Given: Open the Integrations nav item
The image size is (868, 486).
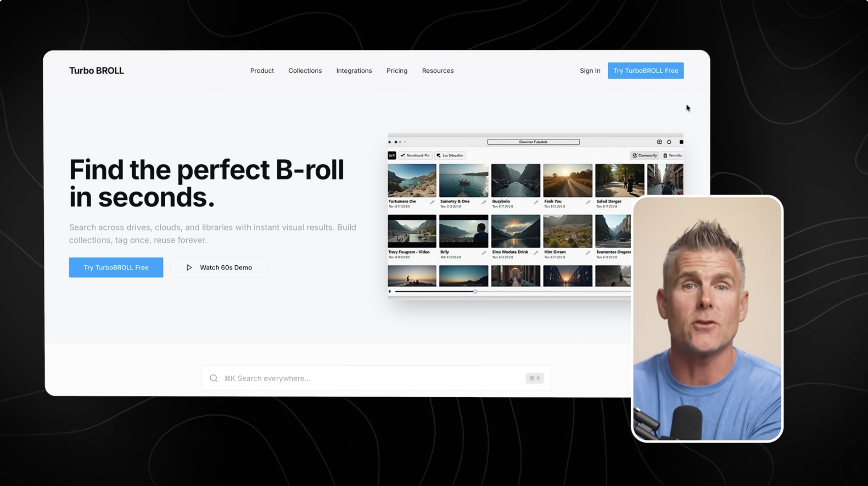Looking at the screenshot, I should tap(354, 71).
